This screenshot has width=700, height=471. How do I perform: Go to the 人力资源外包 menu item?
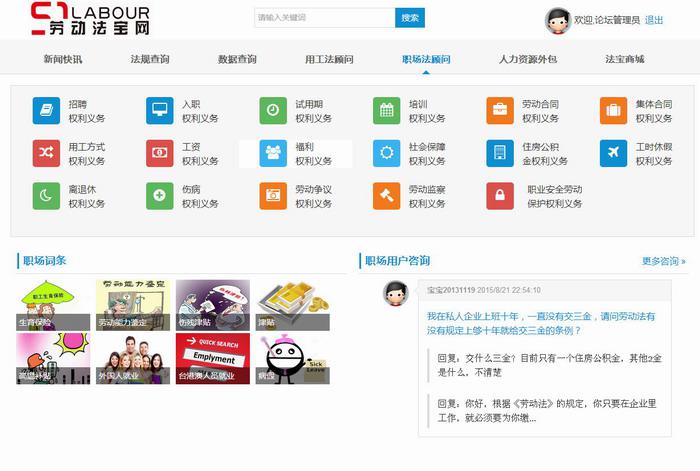click(x=527, y=59)
